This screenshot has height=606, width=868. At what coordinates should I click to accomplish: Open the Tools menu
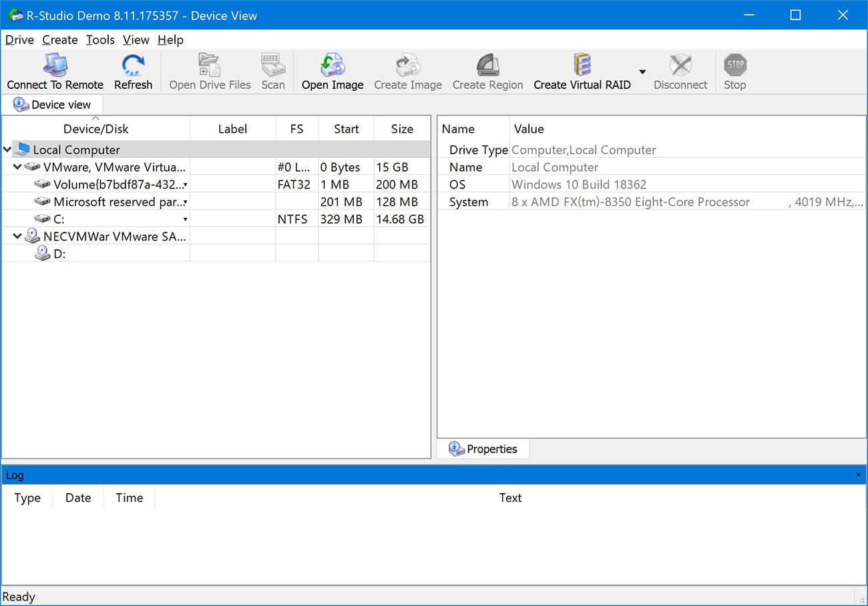point(100,40)
